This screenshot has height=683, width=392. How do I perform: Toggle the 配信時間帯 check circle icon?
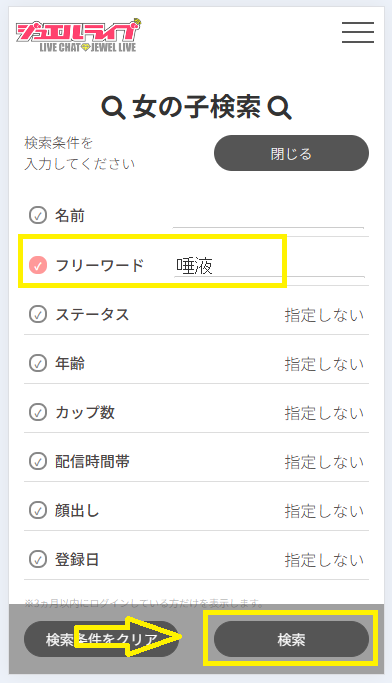tap(38, 461)
